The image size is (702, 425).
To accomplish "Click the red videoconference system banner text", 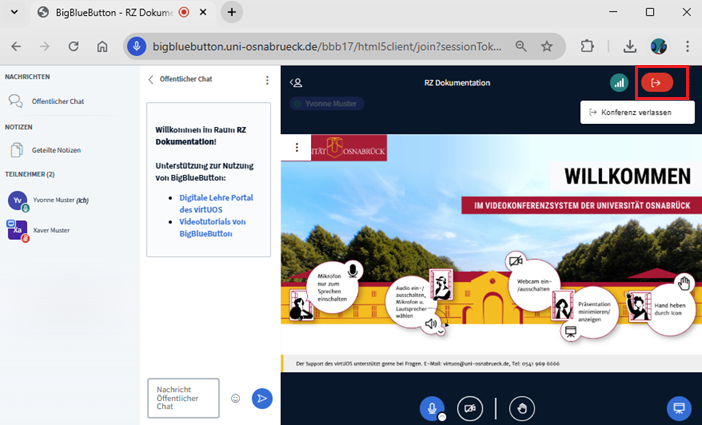I will pyautogui.click(x=582, y=206).
